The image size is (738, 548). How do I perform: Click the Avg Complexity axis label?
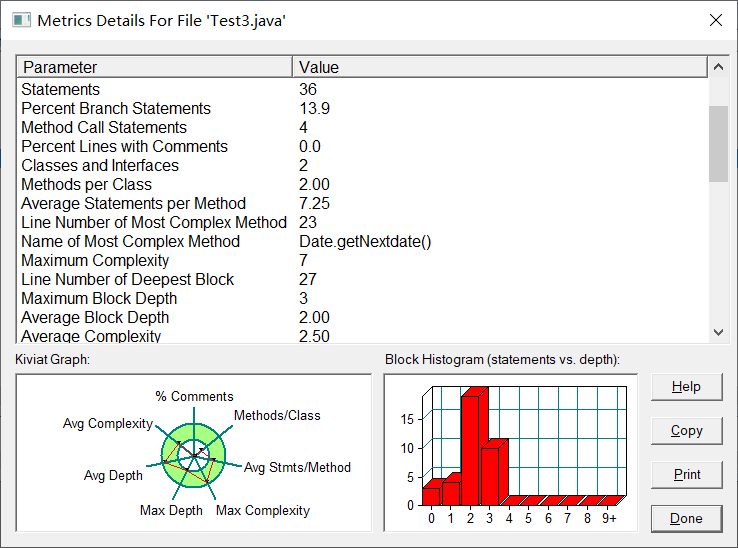(x=108, y=424)
